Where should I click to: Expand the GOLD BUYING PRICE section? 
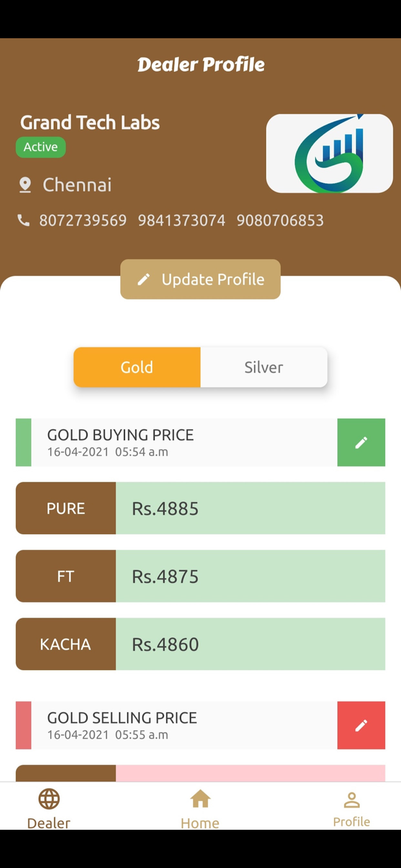pyautogui.click(x=174, y=442)
